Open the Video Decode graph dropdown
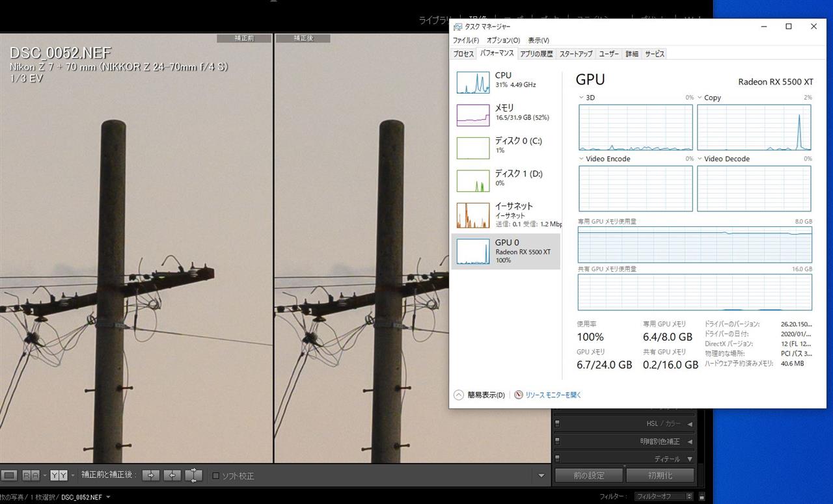833x504 pixels. [700, 159]
